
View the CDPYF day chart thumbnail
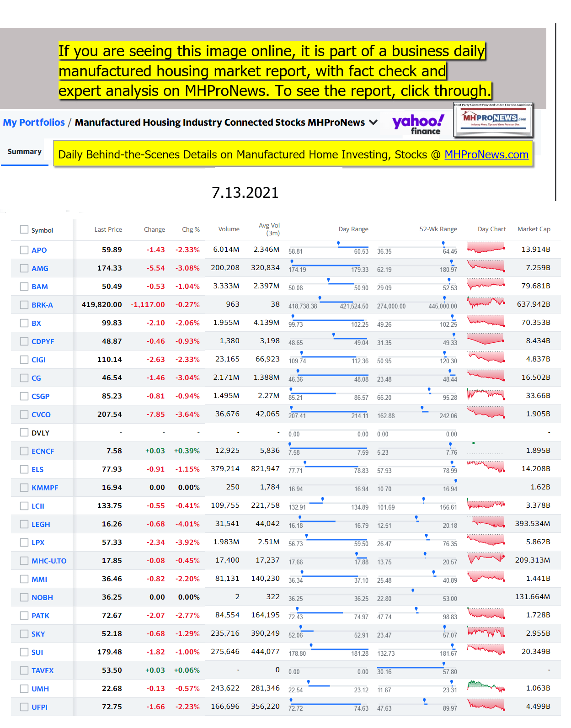(x=486, y=340)
